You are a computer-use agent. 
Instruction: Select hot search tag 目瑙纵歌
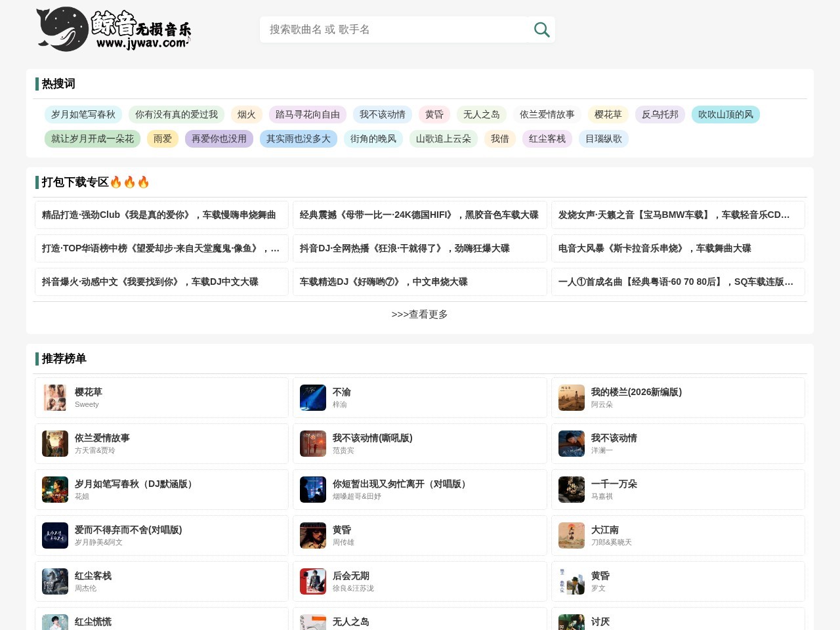(604, 138)
